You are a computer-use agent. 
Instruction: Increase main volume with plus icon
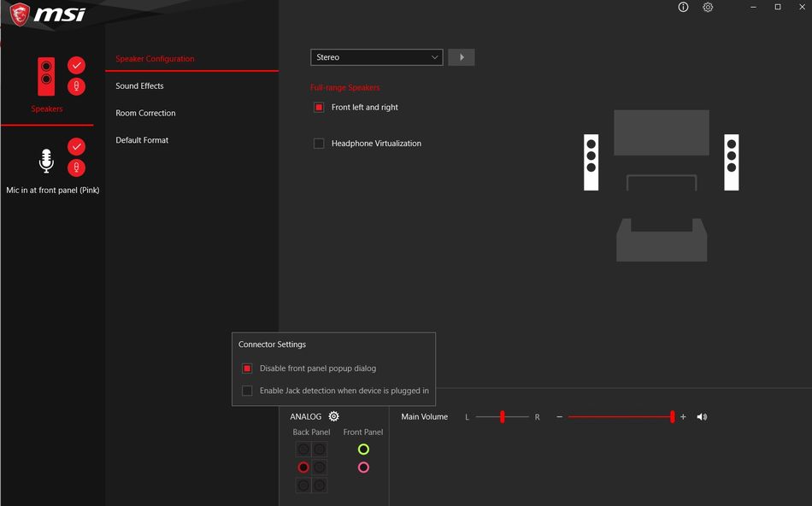point(683,417)
